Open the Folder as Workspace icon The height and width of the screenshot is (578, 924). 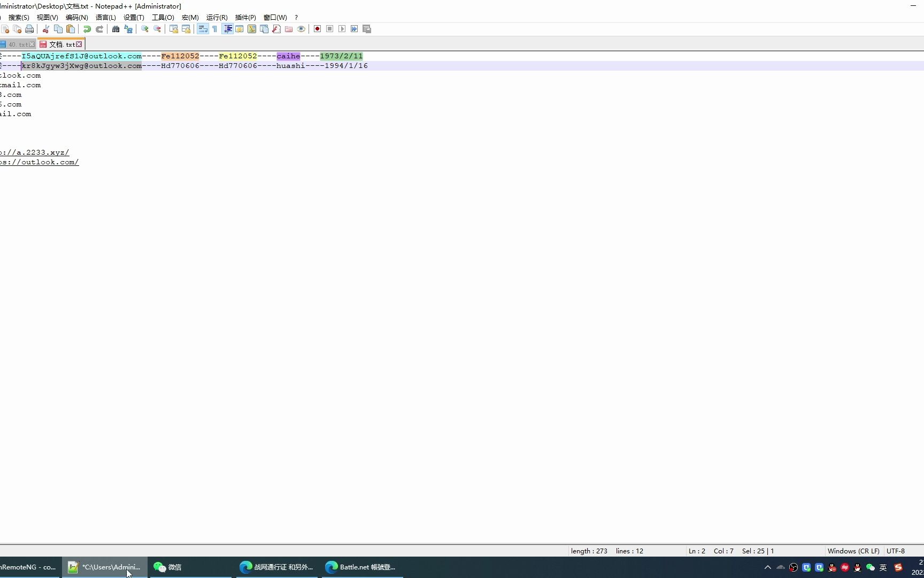pyautogui.click(x=289, y=29)
